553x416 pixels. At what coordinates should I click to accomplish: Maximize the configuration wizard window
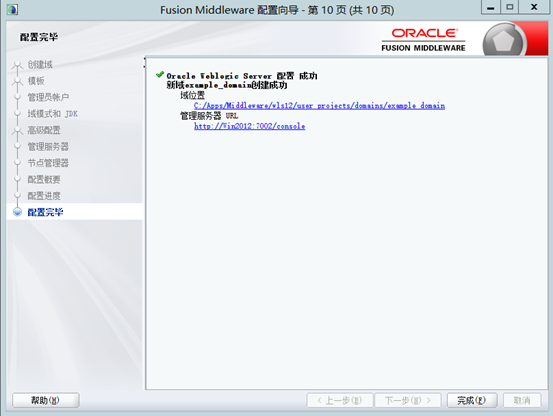tap(509, 7)
